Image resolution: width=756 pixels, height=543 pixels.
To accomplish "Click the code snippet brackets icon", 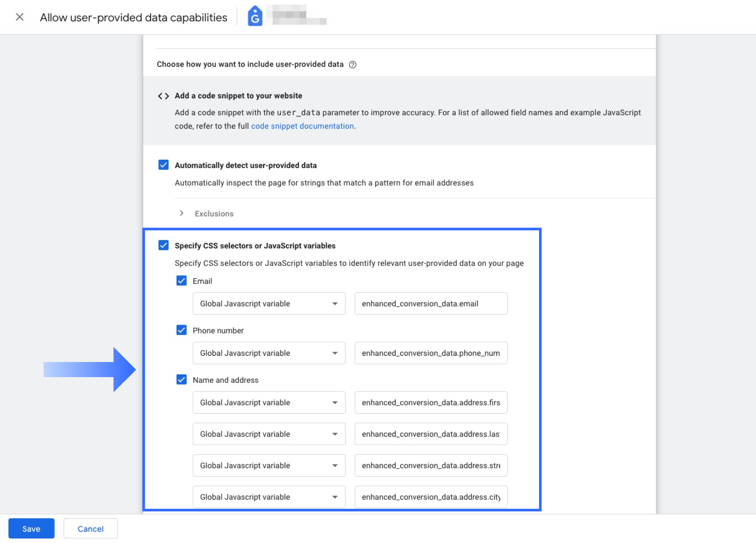I will tap(164, 96).
